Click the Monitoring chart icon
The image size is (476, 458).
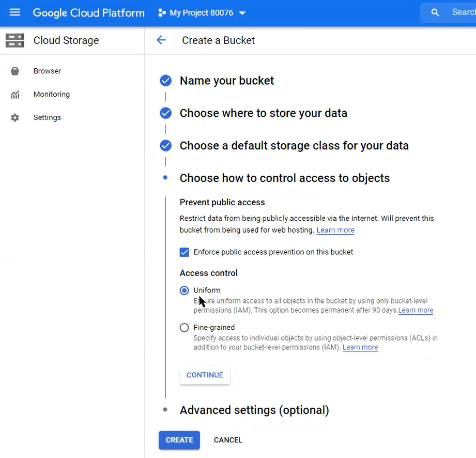pyautogui.click(x=15, y=95)
